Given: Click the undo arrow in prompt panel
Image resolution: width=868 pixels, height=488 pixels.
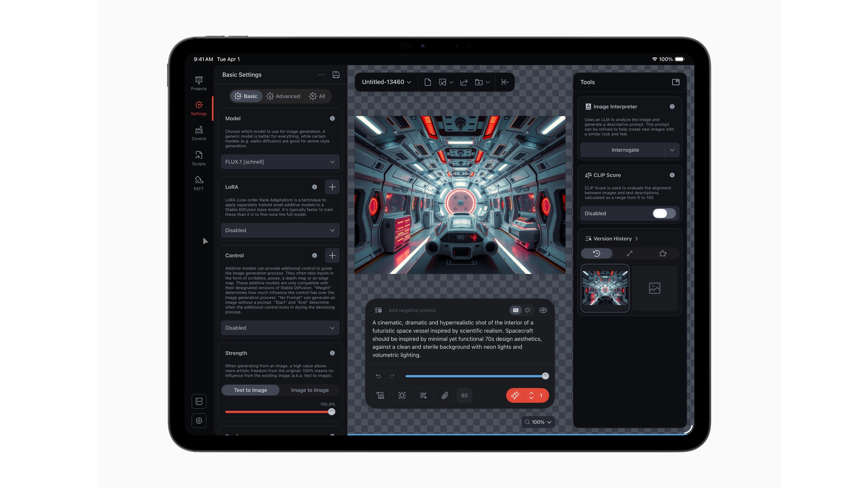Looking at the screenshot, I should pos(378,376).
